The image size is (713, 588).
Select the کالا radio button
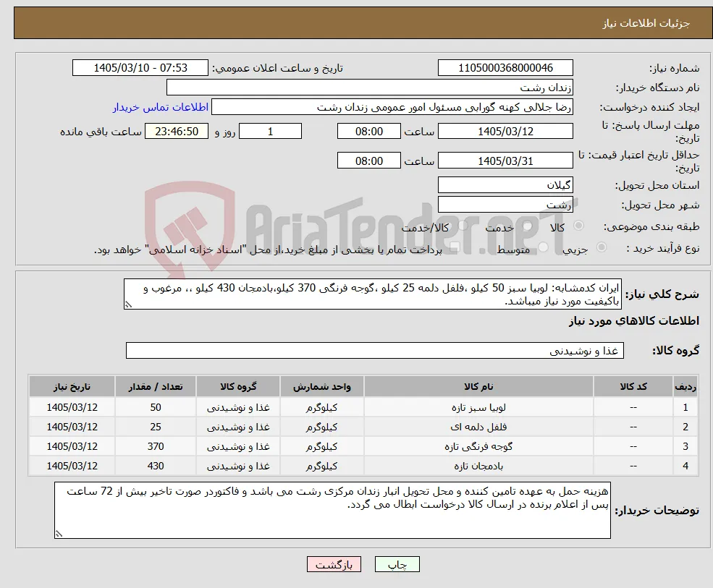pos(579,226)
